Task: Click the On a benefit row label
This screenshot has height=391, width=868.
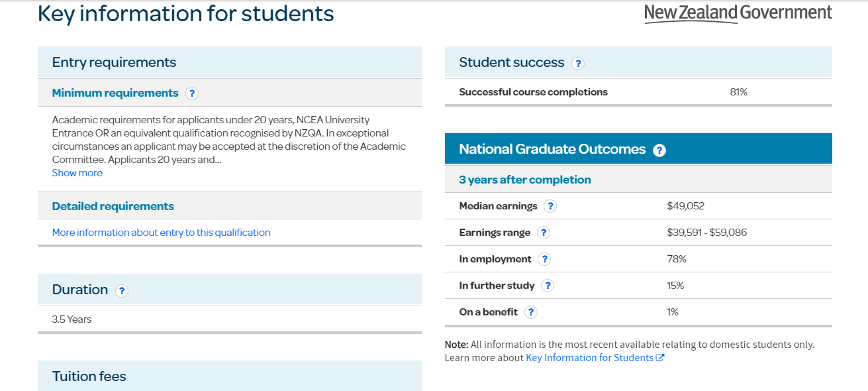Action: click(489, 312)
